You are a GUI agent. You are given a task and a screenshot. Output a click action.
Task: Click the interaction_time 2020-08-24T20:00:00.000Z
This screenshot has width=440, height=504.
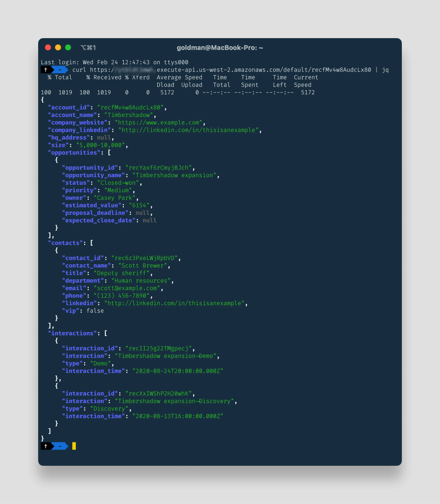(178, 371)
